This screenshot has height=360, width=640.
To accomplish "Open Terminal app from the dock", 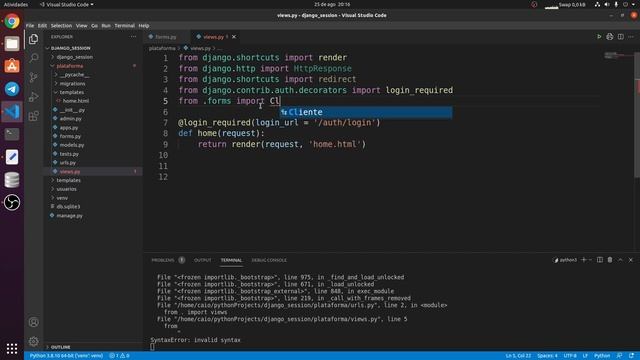I will pyautogui.click(x=12, y=134).
